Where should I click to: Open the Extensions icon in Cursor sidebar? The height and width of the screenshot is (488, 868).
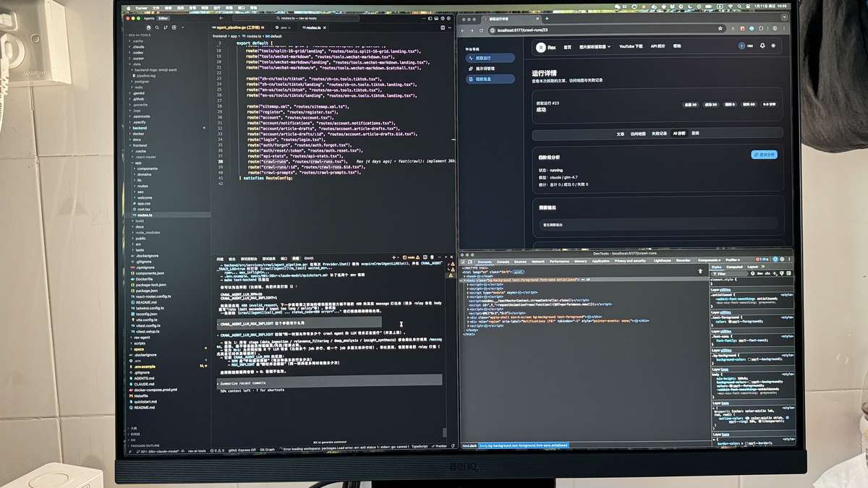tap(174, 27)
